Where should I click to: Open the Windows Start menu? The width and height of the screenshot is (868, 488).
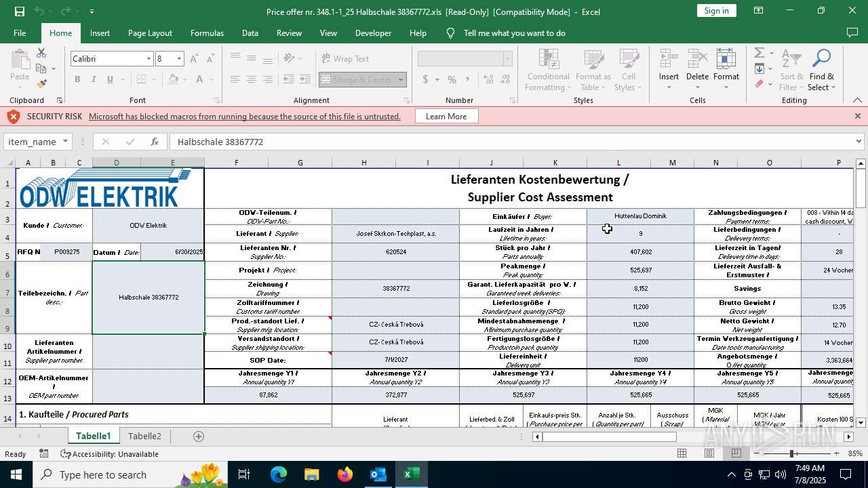(x=16, y=474)
